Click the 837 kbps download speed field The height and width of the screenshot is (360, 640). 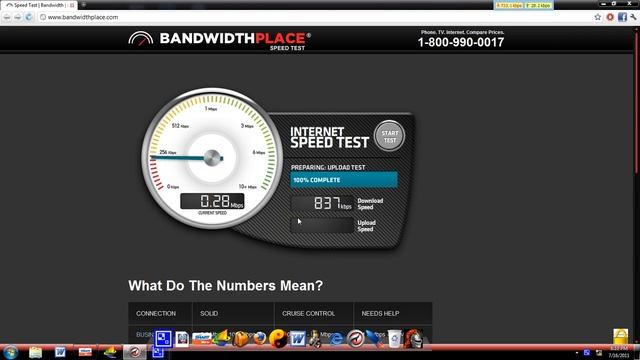click(x=322, y=203)
